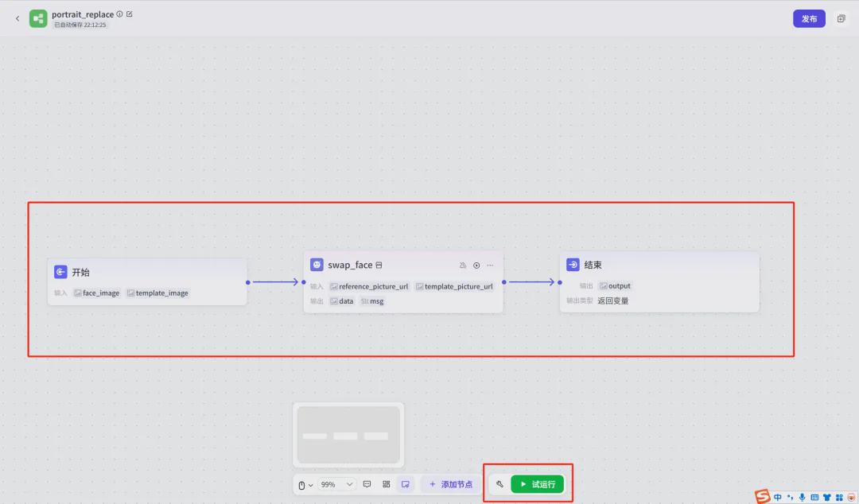Click the info icon next to portrait_replace

pyautogui.click(x=120, y=14)
